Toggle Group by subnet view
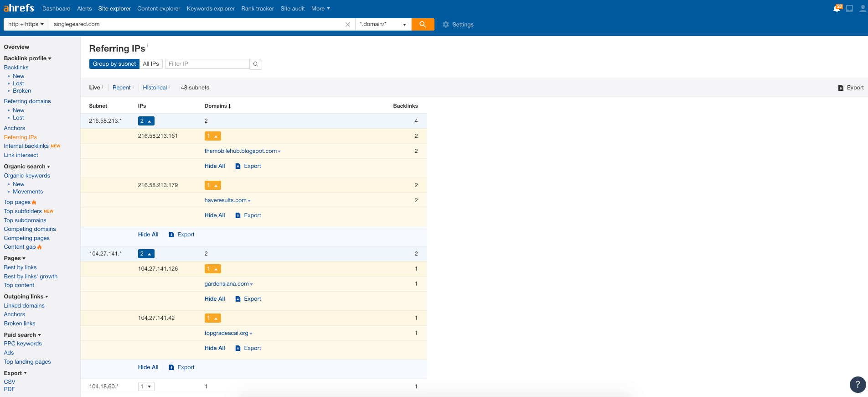Viewport: 868px width, 397px height. coord(114,64)
